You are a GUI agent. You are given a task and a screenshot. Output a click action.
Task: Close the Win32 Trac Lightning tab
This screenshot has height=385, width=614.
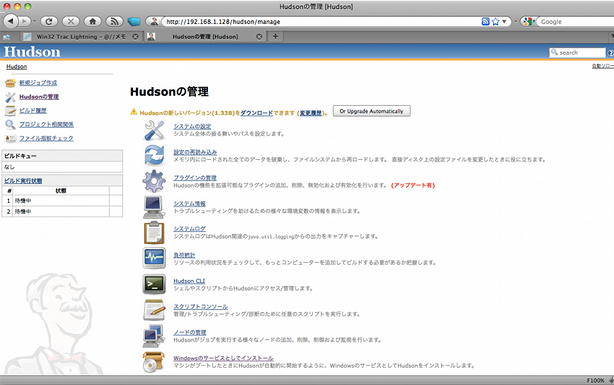(135, 36)
